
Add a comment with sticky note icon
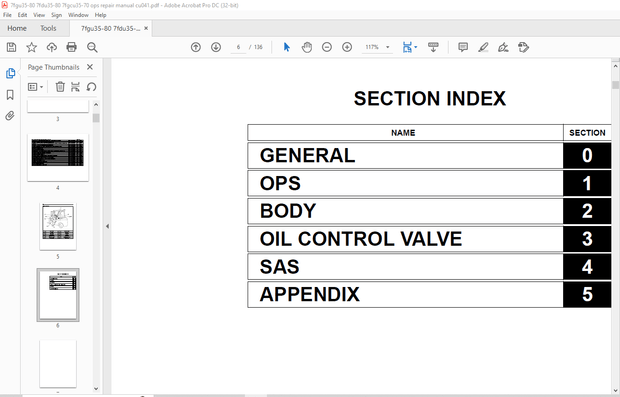click(463, 47)
